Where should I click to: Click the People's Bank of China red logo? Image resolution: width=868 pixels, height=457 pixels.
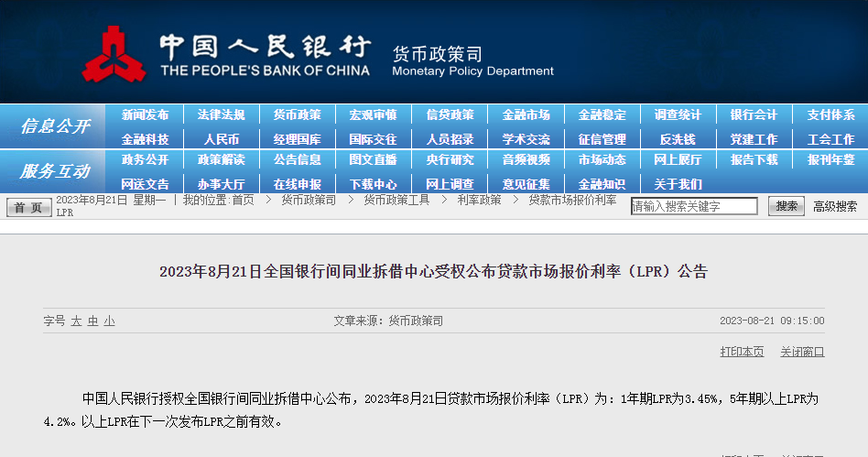[114, 54]
